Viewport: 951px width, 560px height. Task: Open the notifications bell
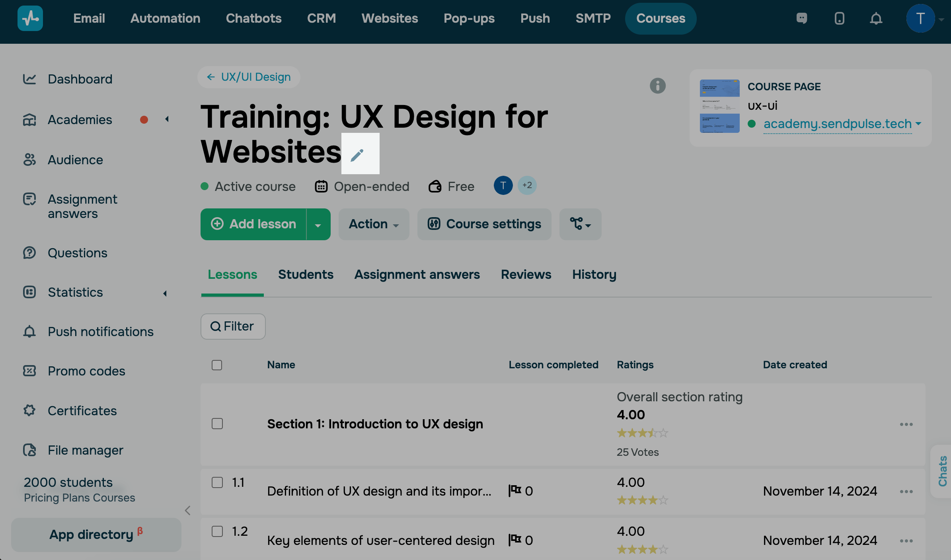(876, 19)
